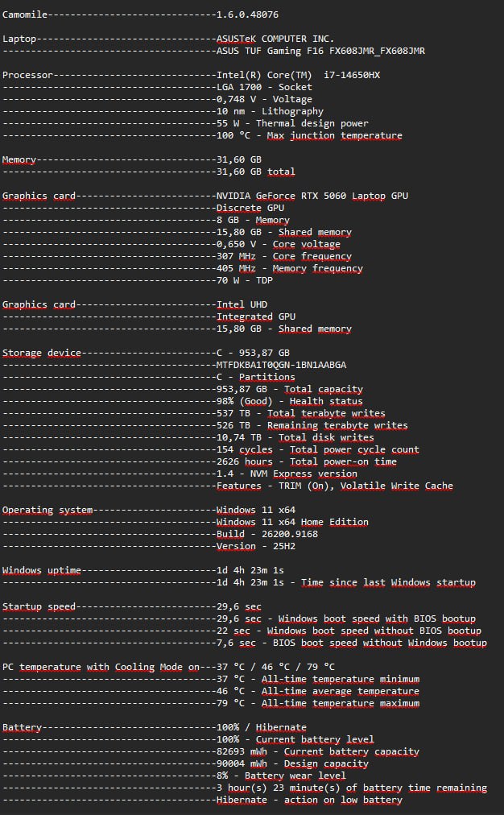The image size is (504, 815).
Task: Select the ASUSTeK COMPUTER INC. line
Action: coord(275,39)
